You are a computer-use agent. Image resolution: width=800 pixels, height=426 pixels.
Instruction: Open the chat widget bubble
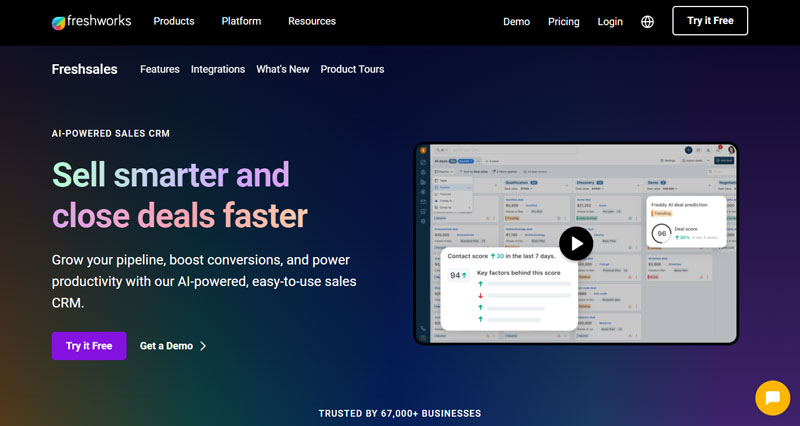[x=772, y=398]
